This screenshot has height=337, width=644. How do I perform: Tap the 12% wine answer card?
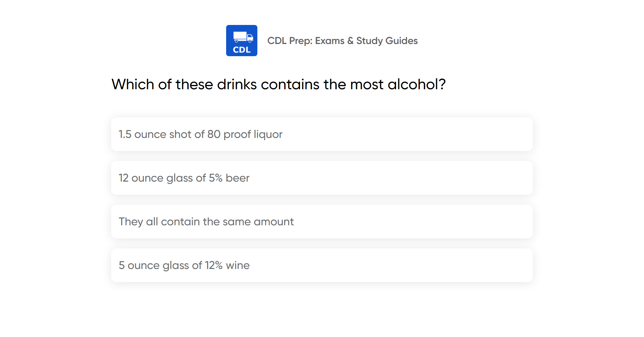pos(322,265)
